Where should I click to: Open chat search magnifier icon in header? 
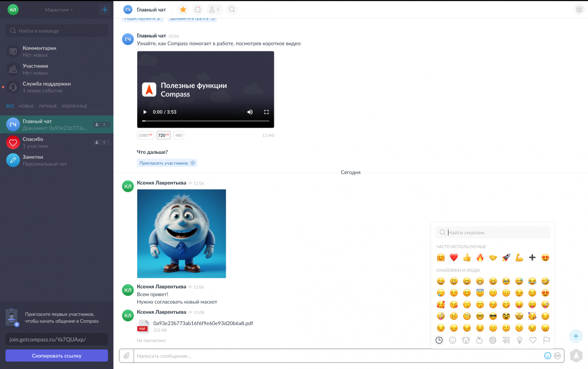pos(232,9)
